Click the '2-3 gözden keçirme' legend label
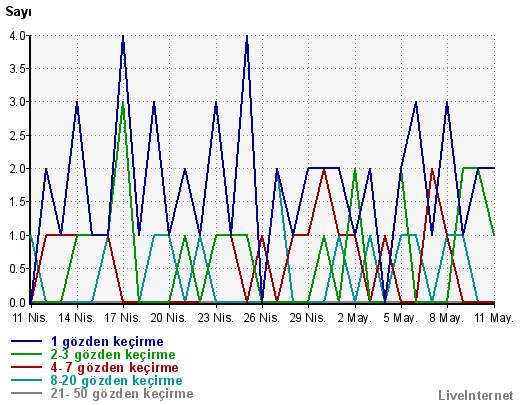 (113, 355)
